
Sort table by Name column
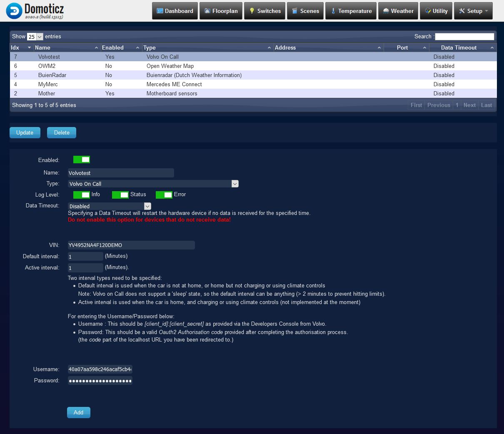pos(67,47)
